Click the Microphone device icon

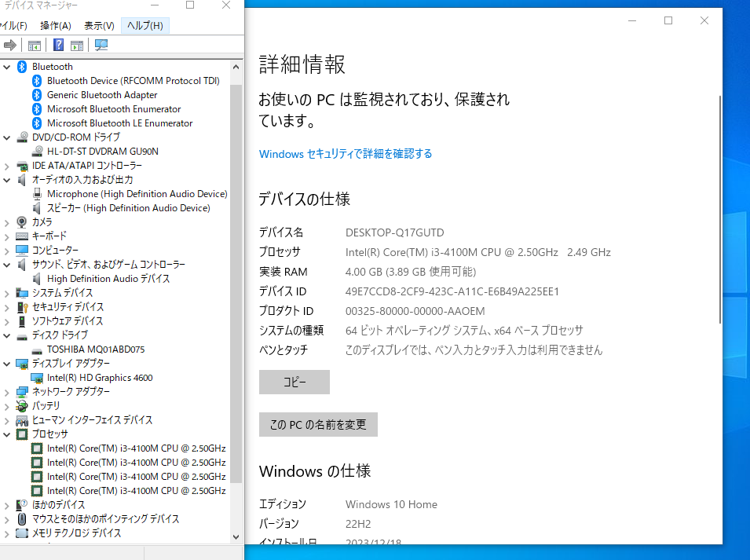coord(37,194)
